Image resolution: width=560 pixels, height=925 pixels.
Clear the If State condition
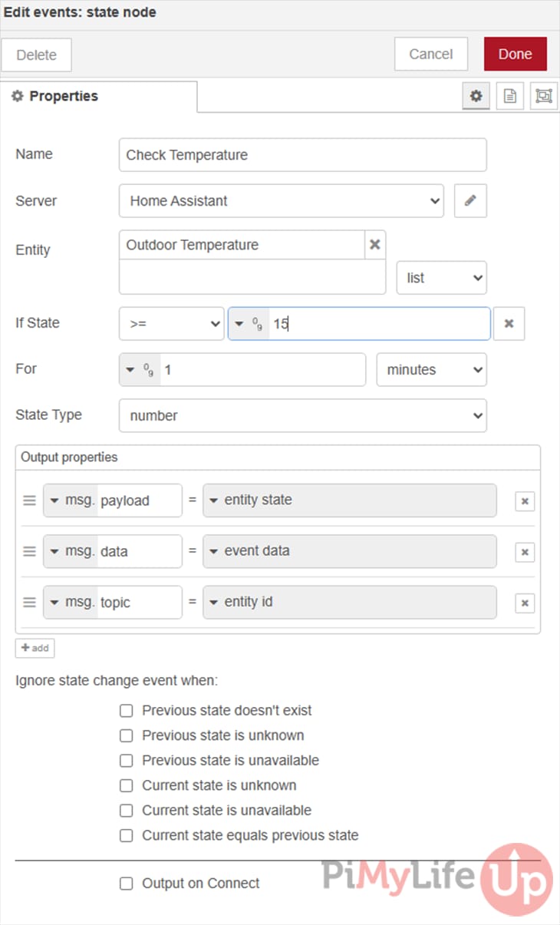tap(509, 324)
